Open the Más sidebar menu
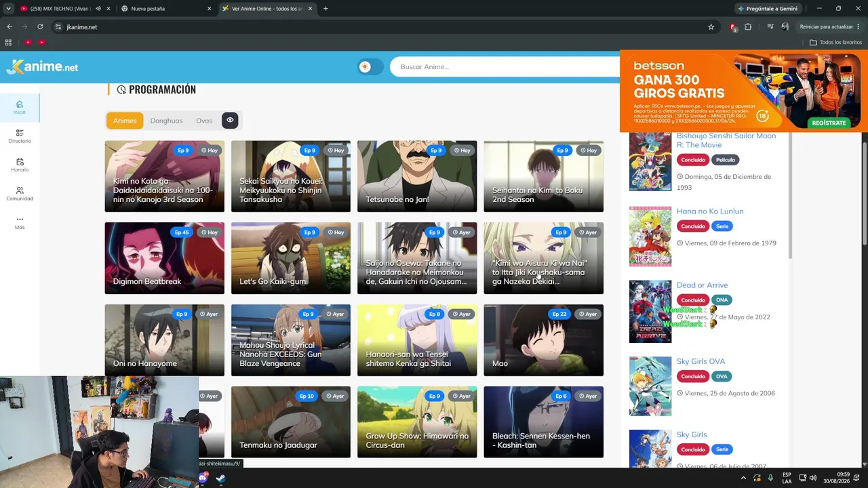 click(x=20, y=222)
